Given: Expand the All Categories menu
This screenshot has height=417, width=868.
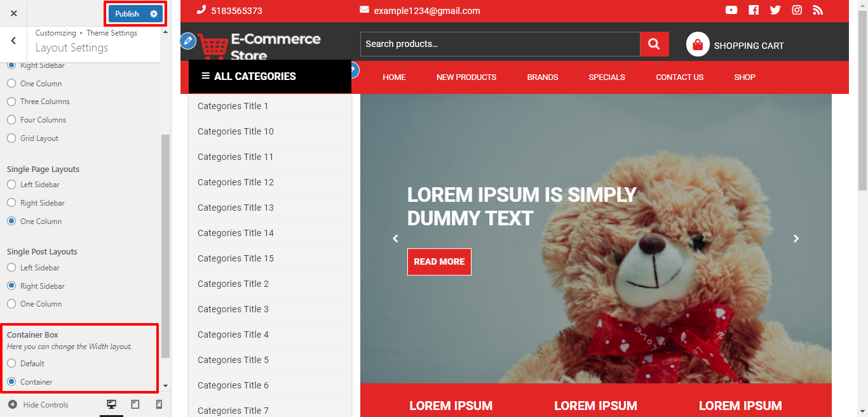Looking at the screenshot, I should pyautogui.click(x=248, y=76).
